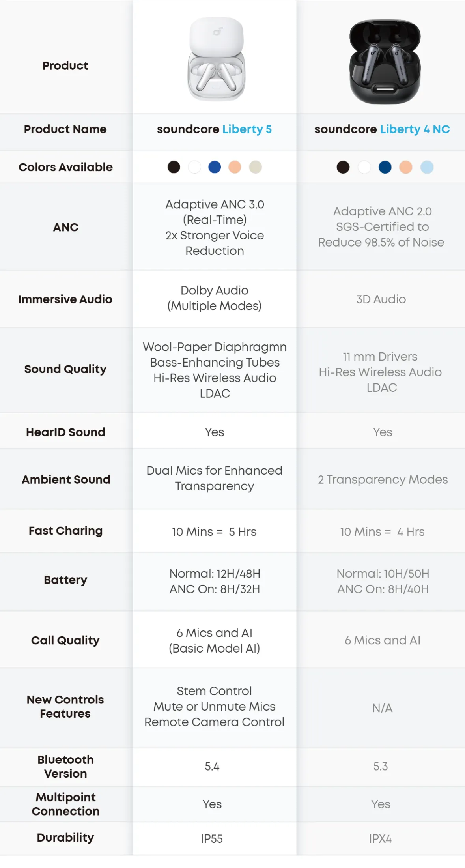465x868 pixels.
Task: Choose the blue color swatch for Liberty 5
Action: point(215,167)
